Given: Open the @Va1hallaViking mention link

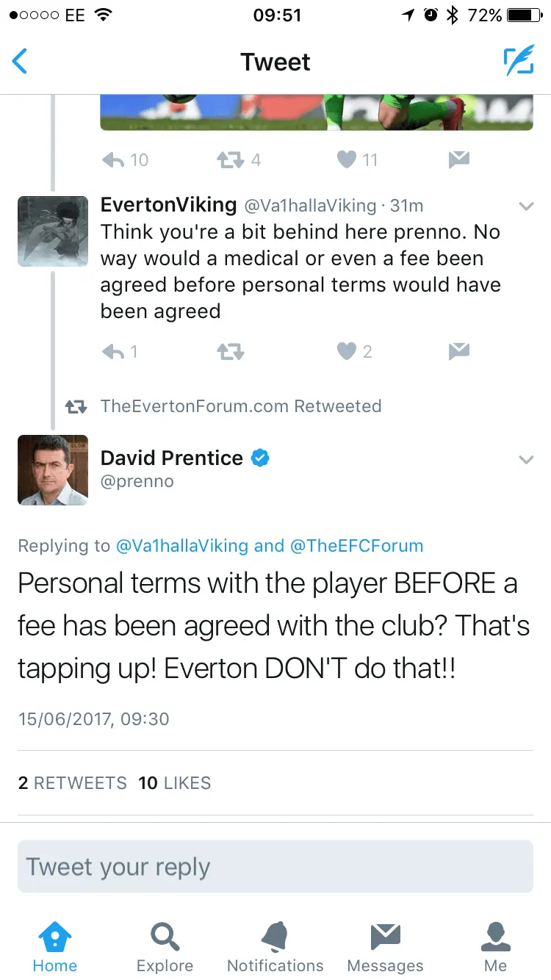Looking at the screenshot, I should tap(182, 546).
